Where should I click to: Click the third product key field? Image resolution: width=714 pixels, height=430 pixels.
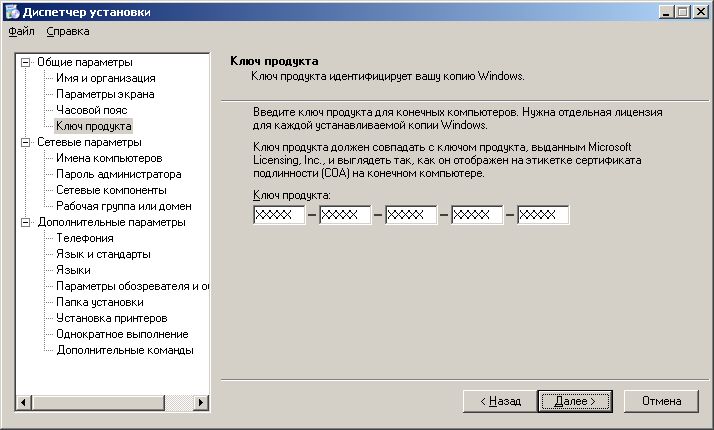(411, 215)
